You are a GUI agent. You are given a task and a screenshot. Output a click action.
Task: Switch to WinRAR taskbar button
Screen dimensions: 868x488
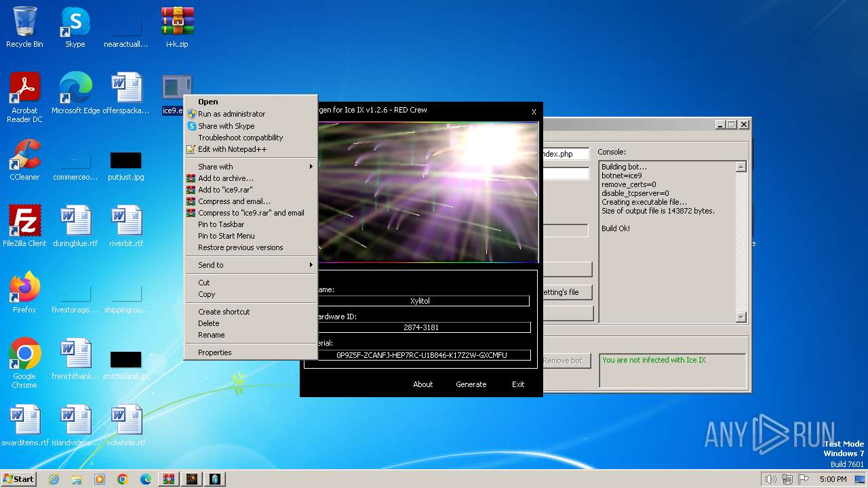169,479
